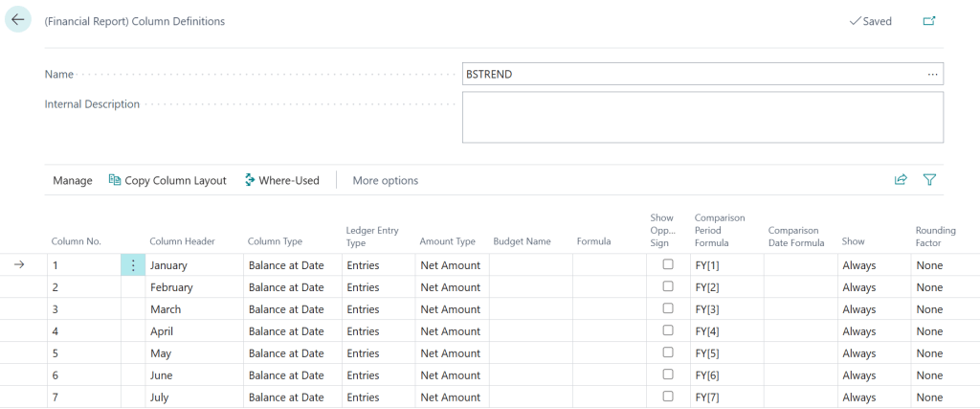Toggle Show Opposite Sign for April
Screen dimensions: 980x409
pos(668,330)
